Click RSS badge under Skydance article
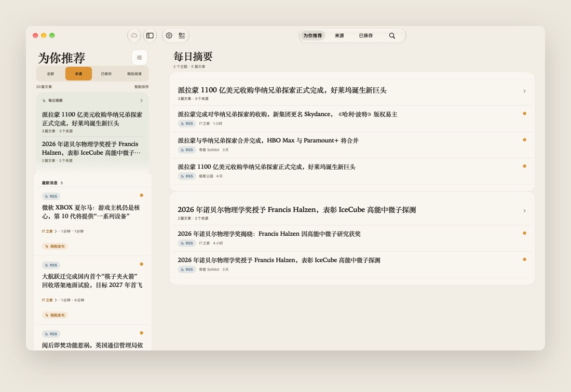The height and width of the screenshot is (392, 571). click(187, 124)
